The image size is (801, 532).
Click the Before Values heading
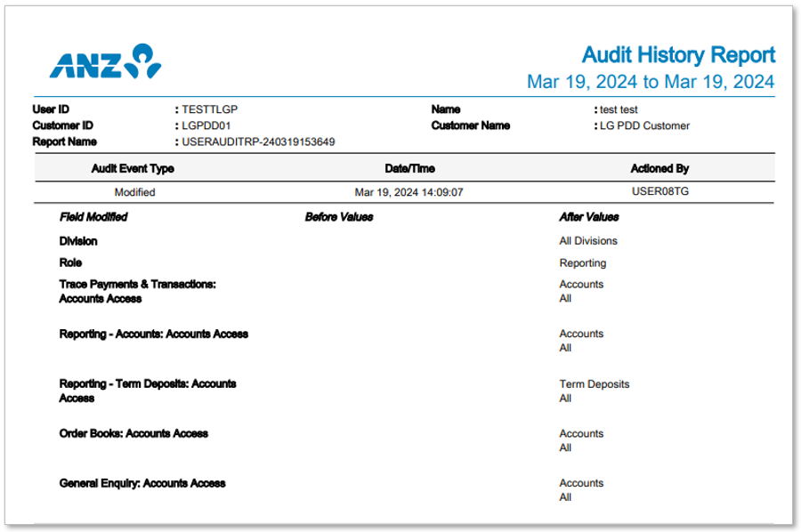pyautogui.click(x=337, y=217)
